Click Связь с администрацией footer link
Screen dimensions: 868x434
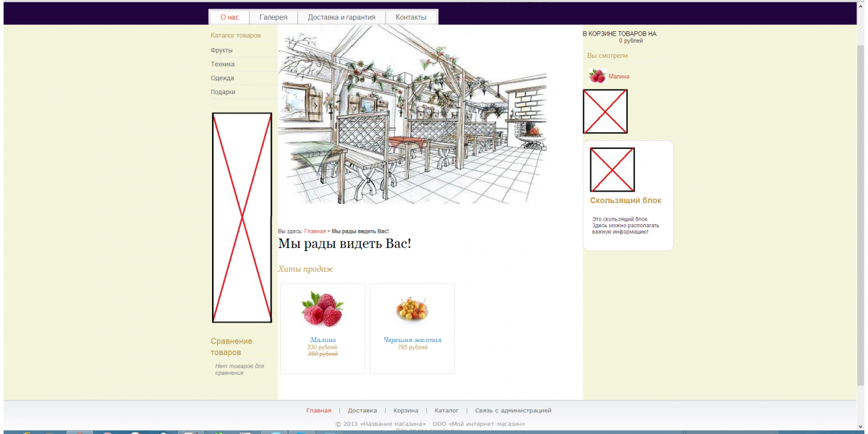[x=513, y=411]
